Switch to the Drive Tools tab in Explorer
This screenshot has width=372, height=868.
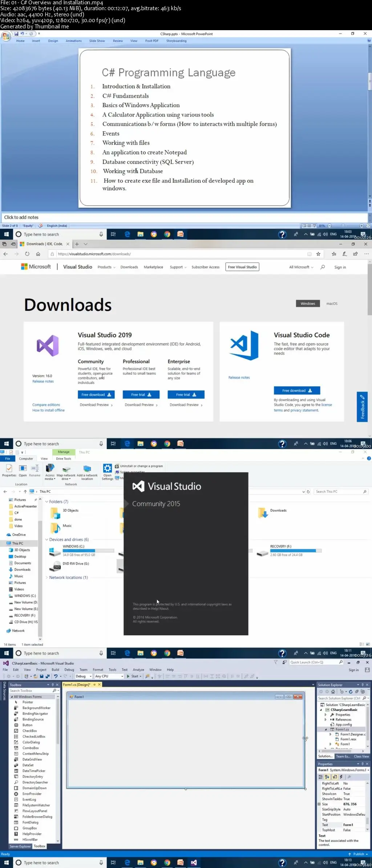64,459
